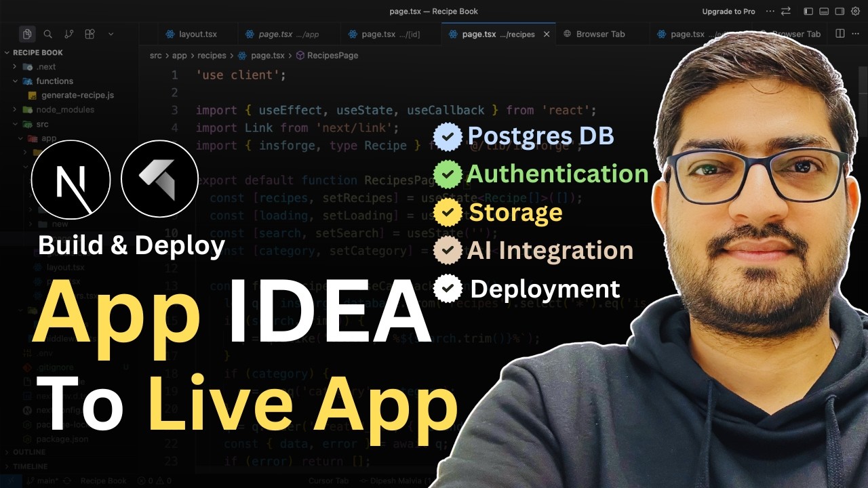Click the src breadcrumb segment
Image resolution: width=868 pixels, height=488 pixels.
point(155,56)
